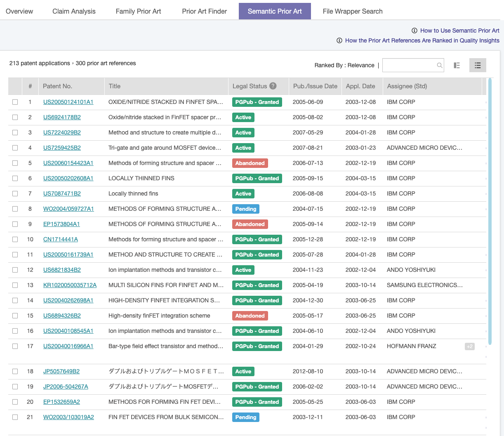Check the box for row 8 WO2004/059727A1
This screenshot has height=436, width=504.
tap(15, 209)
